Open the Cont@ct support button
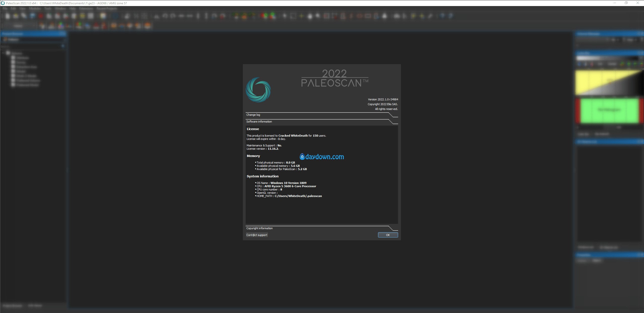This screenshot has width=644, height=313. pos(257,235)
